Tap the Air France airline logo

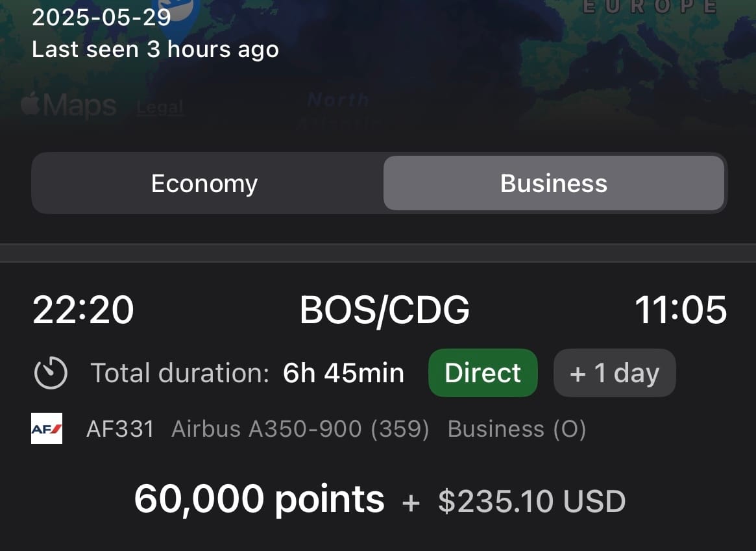[47, 428]
